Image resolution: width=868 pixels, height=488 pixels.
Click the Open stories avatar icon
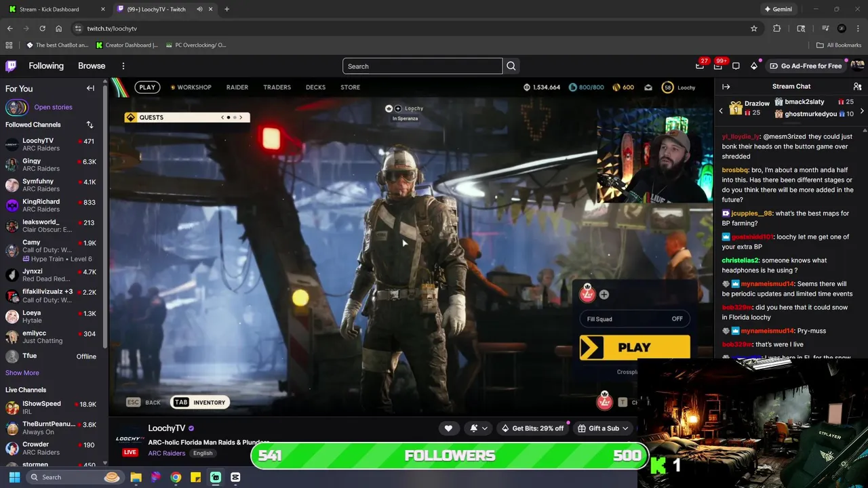[17, 107]
